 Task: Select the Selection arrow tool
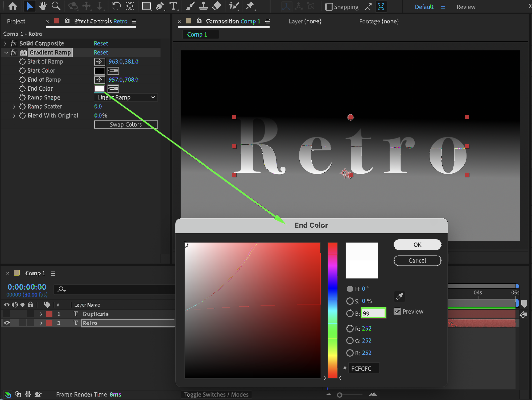click(30, 6)
